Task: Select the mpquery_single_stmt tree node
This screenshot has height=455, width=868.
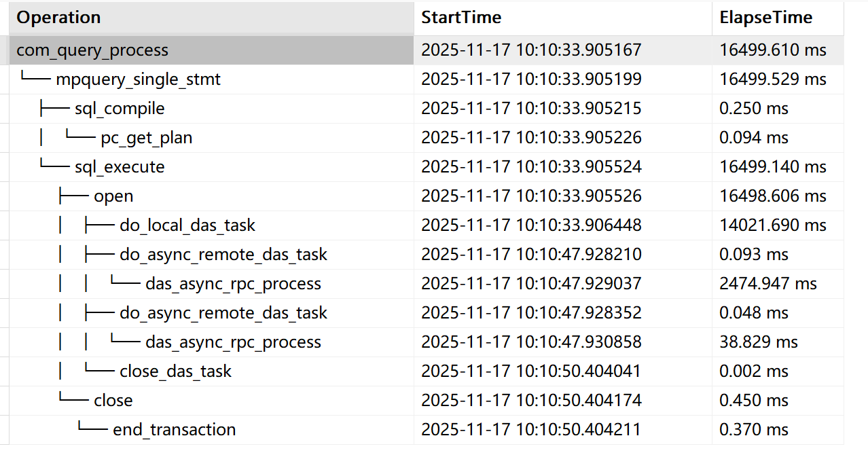Action: (x=138, y=79)
